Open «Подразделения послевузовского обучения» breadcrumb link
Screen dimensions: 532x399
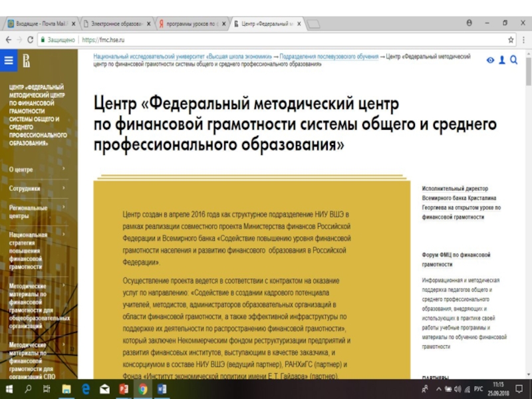[x=329, y=57]
